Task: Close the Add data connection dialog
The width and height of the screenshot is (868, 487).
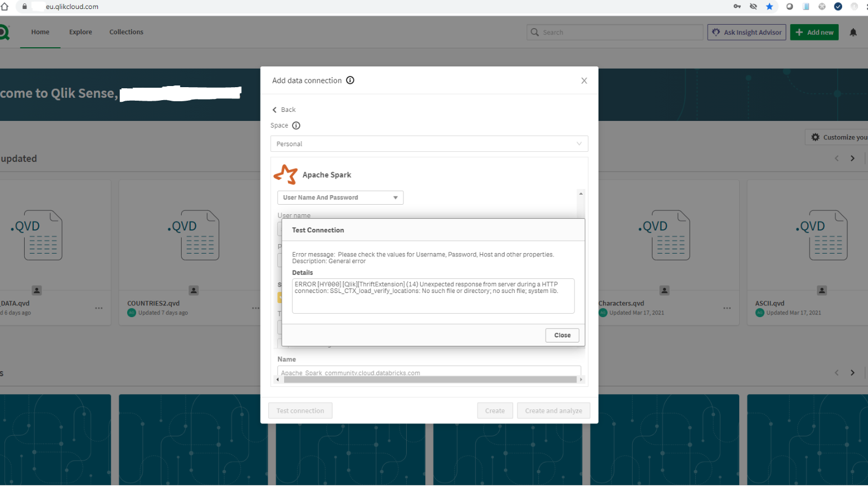Action: [x=584, y=81]
